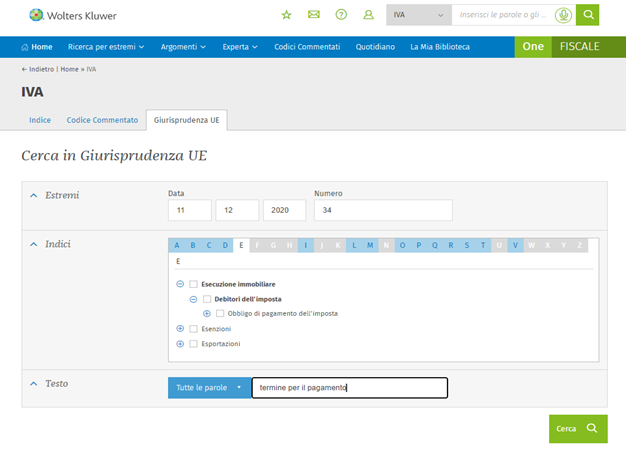Switch to the Codice Commentato tab
626x451 pixels.
click(x=102, y=120)
